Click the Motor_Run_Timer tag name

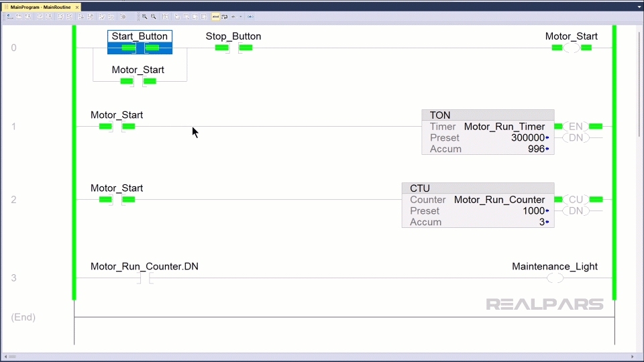coord(504,127)
